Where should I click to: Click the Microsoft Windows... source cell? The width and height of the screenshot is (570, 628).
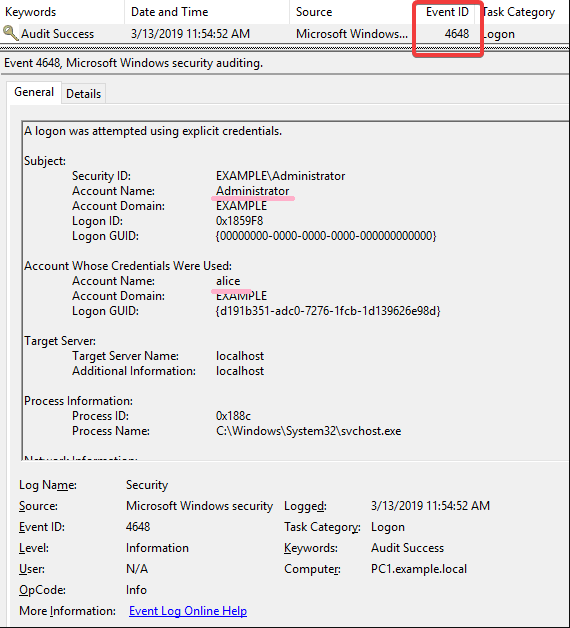(x=352, y=34)
